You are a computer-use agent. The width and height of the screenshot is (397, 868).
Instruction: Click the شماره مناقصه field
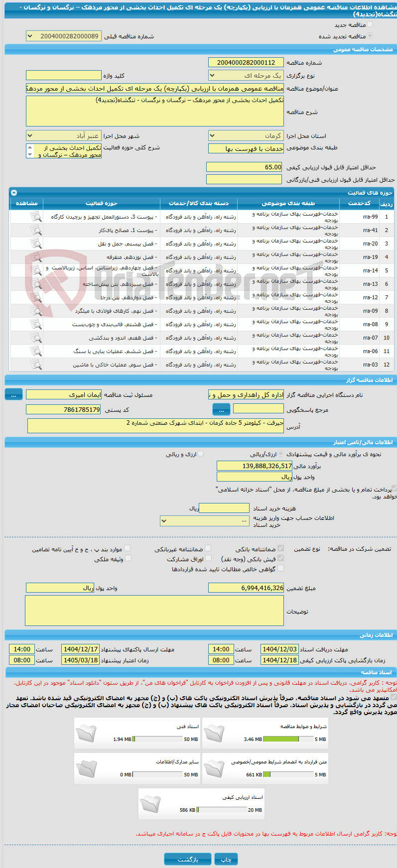(x=246, y=62)
